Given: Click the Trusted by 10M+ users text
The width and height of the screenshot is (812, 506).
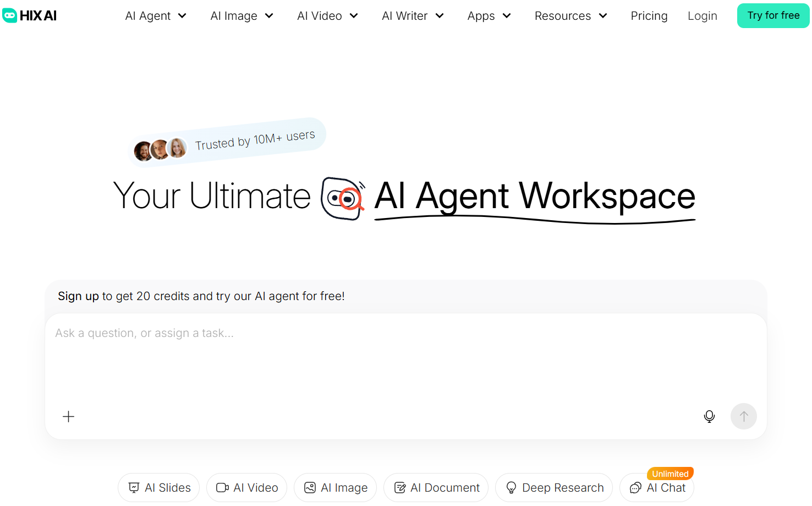Looking at the screenshot, I should click(x=255, y=140).
